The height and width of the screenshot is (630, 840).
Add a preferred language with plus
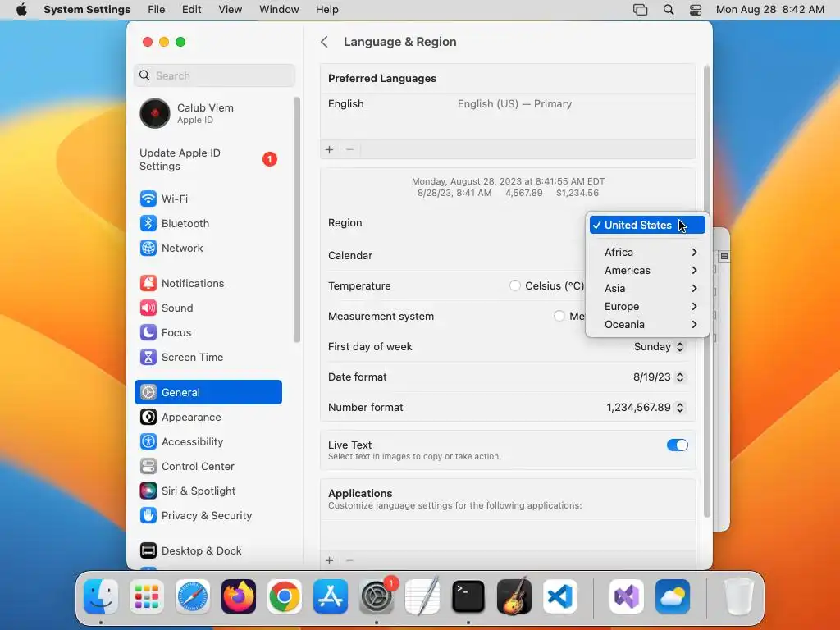330,149
